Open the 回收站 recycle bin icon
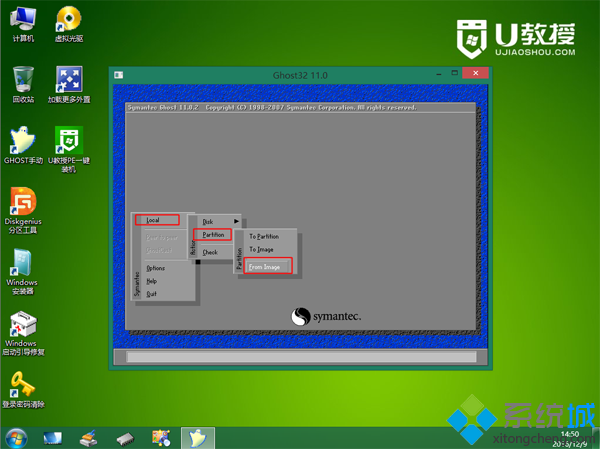The width and height of the screenshot is (600, 449). click(x=23, y=85)
